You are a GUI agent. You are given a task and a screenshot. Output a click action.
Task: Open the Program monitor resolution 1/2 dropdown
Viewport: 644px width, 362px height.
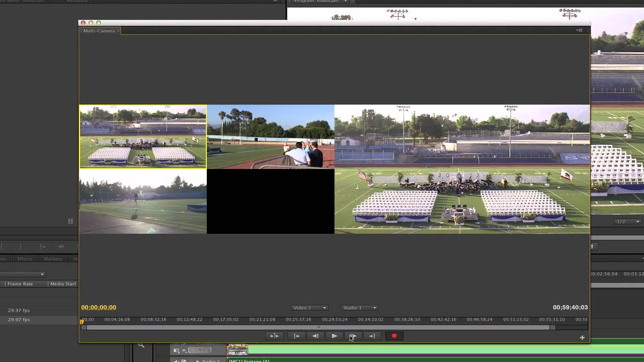click(x=628, y=222)
